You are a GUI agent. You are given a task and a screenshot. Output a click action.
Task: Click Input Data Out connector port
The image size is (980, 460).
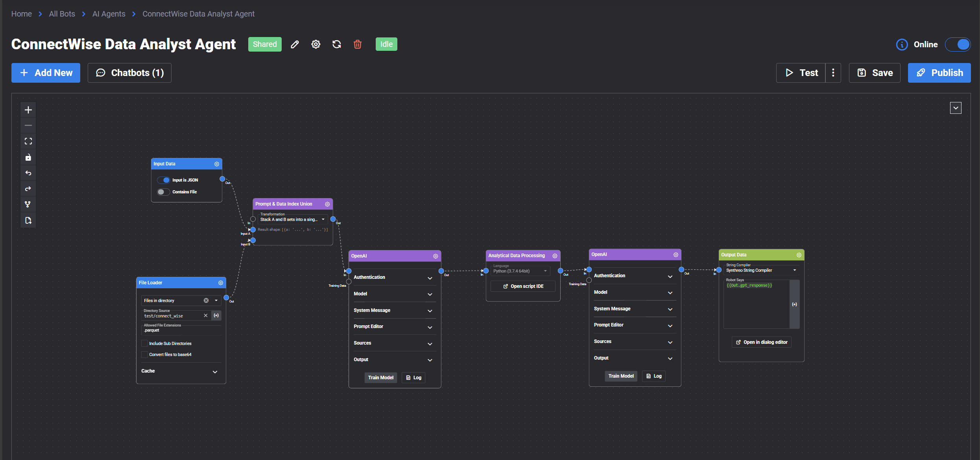222,179
